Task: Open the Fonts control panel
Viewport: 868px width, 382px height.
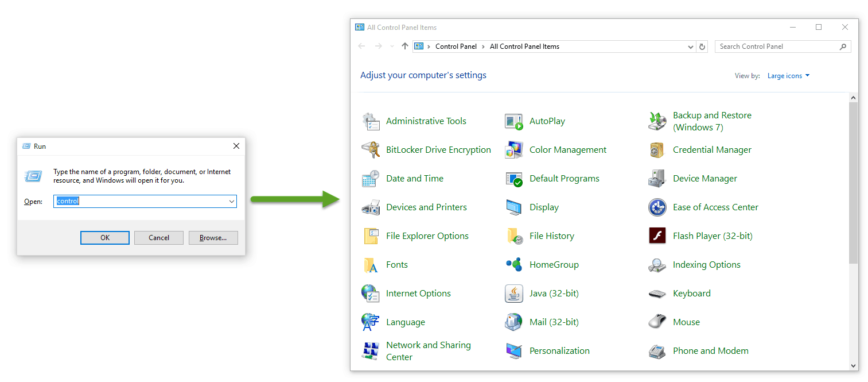Action: (397, 264)
